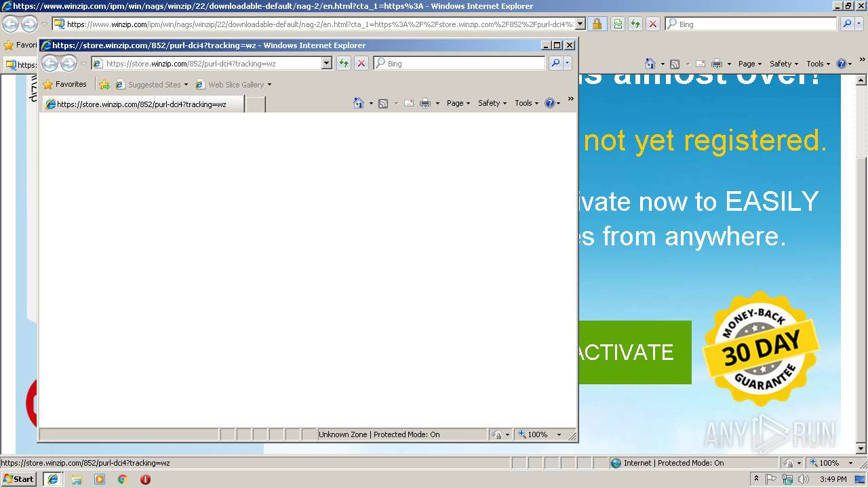
Task: Click the Feeds icon in front window
Action: (x=383, y=103)
